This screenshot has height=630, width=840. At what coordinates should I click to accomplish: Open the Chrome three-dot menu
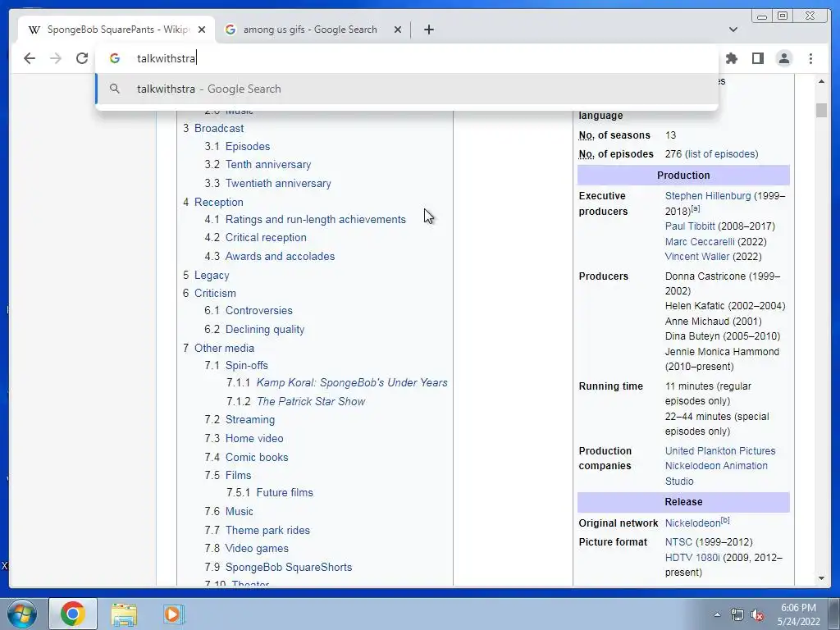pos(810,58)
